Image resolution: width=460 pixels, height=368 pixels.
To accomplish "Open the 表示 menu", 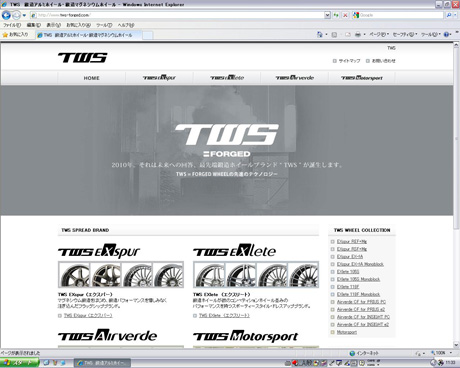I will point(53,25).
